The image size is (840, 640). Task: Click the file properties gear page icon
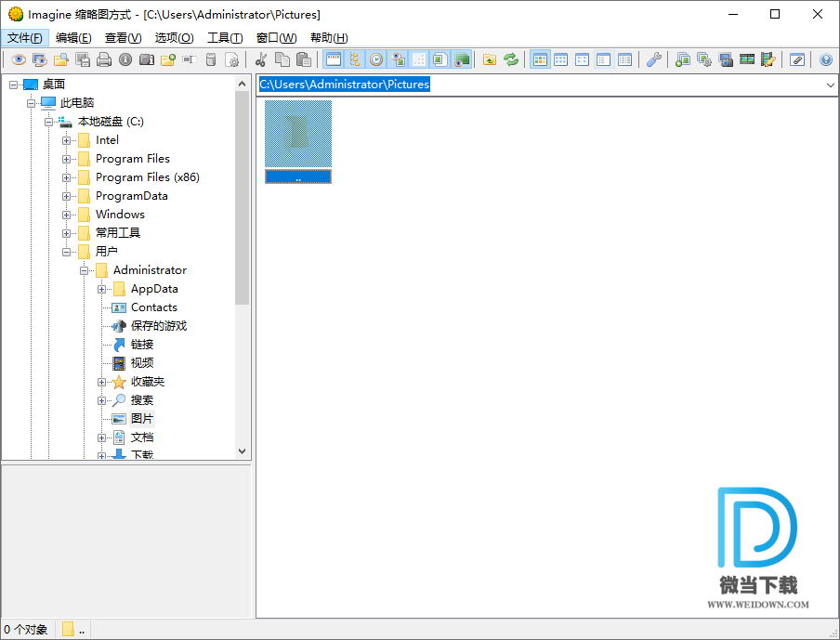pyautogui.click(x=232, y=59)
